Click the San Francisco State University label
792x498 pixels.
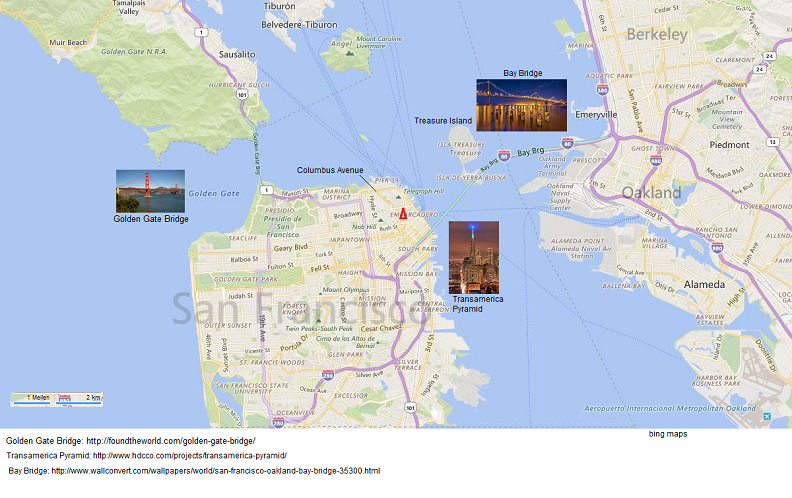pyautogui.click(x=252, y=388)
